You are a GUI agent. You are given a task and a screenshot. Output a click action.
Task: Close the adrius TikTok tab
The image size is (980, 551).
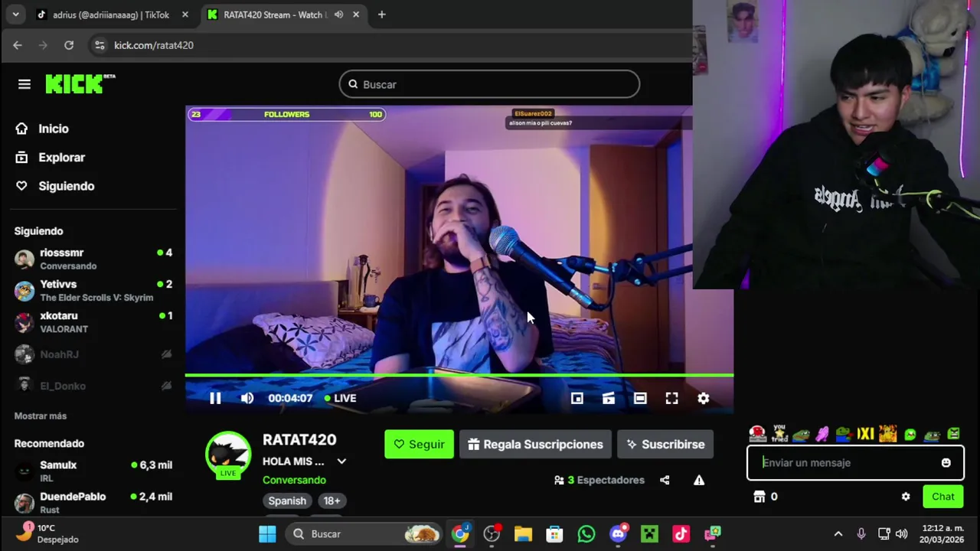point(185,15)
